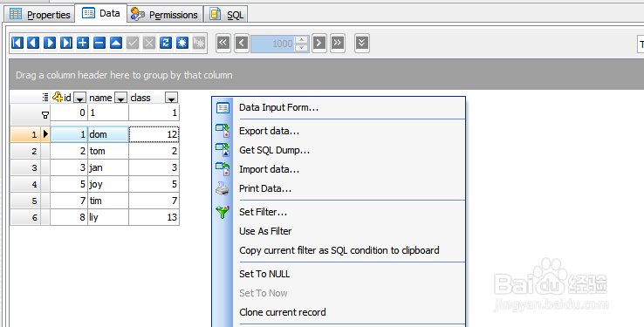Click the filter row id cell showing 0
Screen dimensions: 644x327
click(x=69, y=112)
